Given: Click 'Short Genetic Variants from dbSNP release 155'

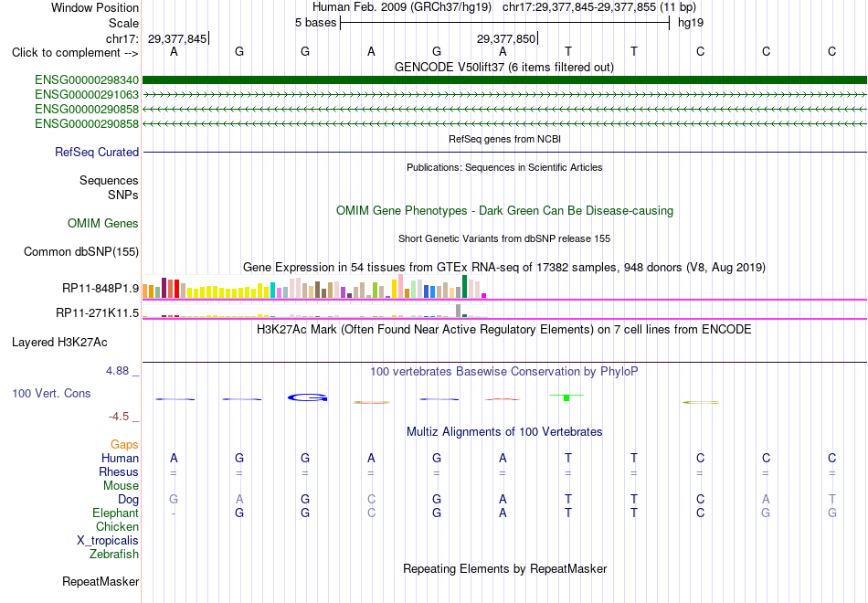Looking at the screenshot, I should pos(504,239).
